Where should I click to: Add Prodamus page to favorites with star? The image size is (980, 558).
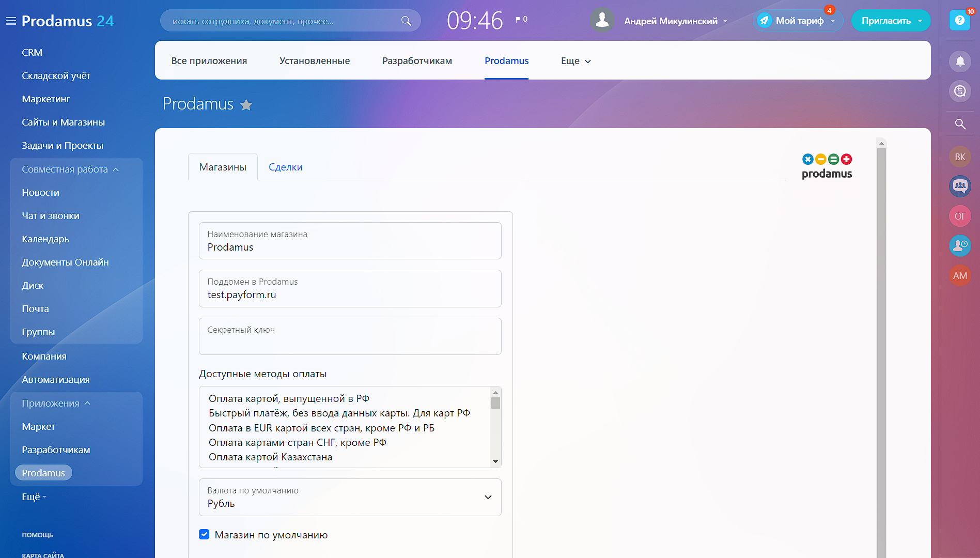pyautogui.click(x=246, y=105)
